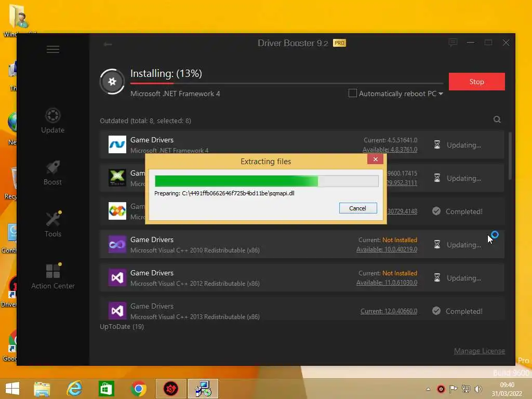Click the colorful rings driver icon

pos(117,211)
